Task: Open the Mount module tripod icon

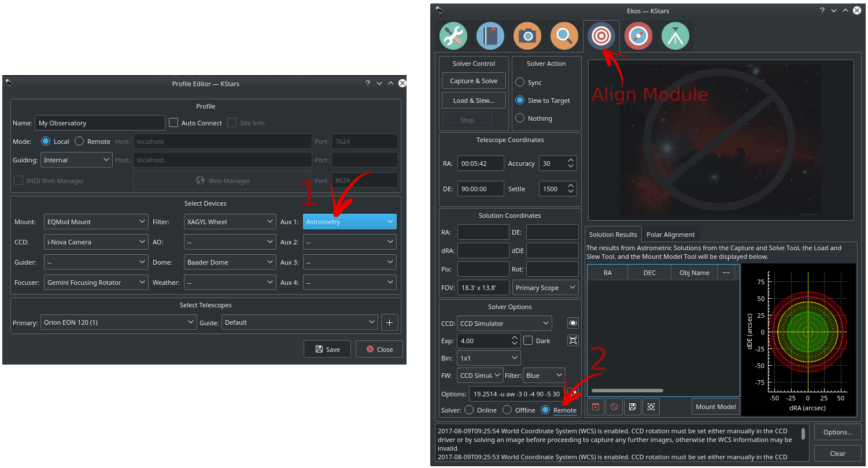Action: tap(675, 36)
